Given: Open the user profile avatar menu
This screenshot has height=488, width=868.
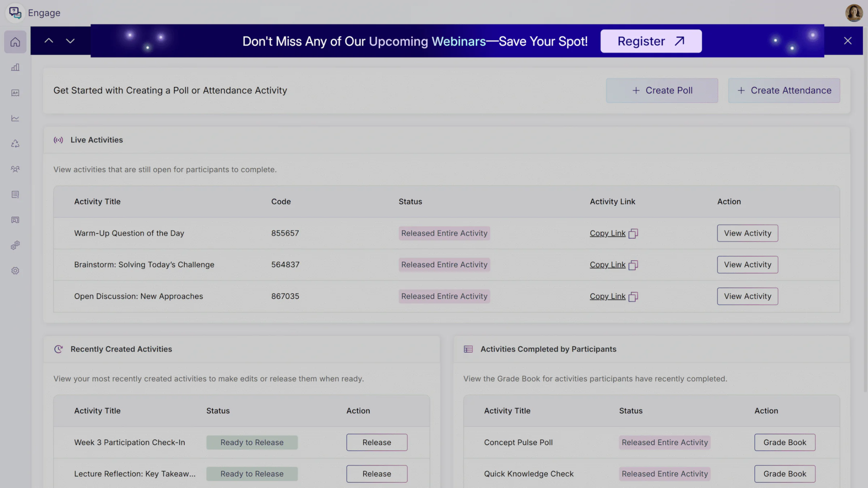Looking at the screenshot, I should click(854, 13).
